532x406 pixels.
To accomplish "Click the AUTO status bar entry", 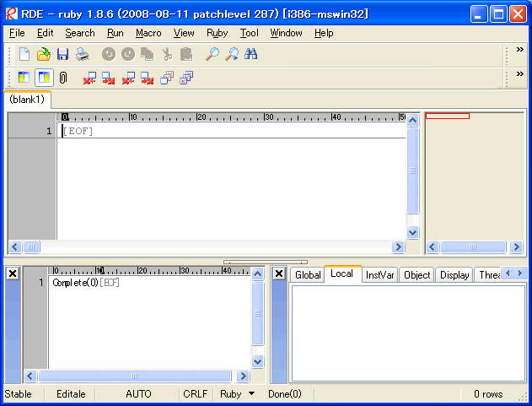I will [138, 394].
